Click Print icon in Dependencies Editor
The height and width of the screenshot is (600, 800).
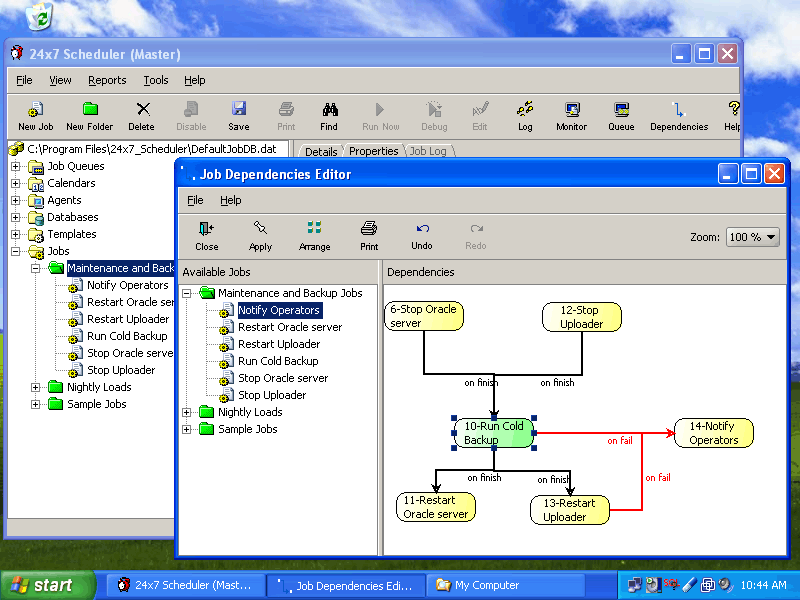tap(369, 228)
